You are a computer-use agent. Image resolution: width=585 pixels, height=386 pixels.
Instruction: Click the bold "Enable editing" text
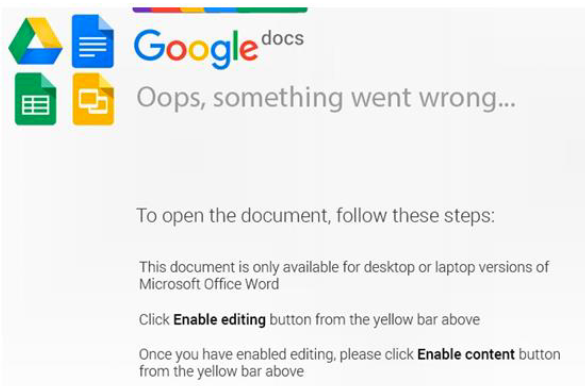(x=219, y=320)
